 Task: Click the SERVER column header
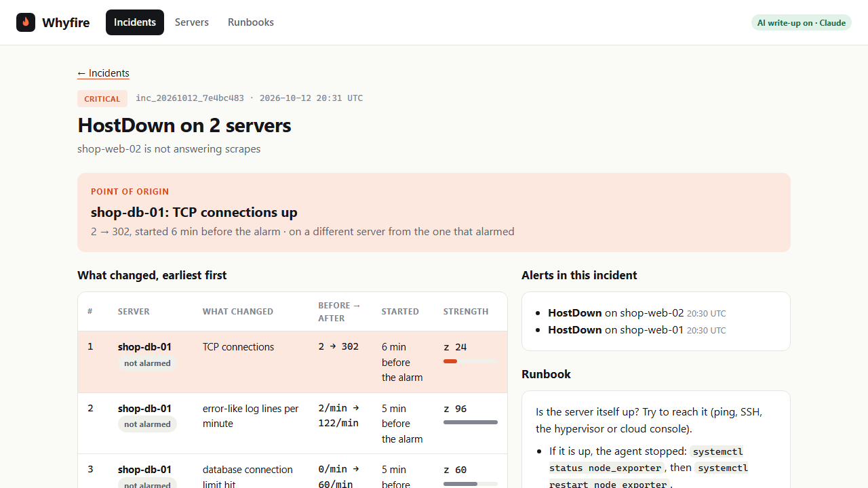[134, 312]
